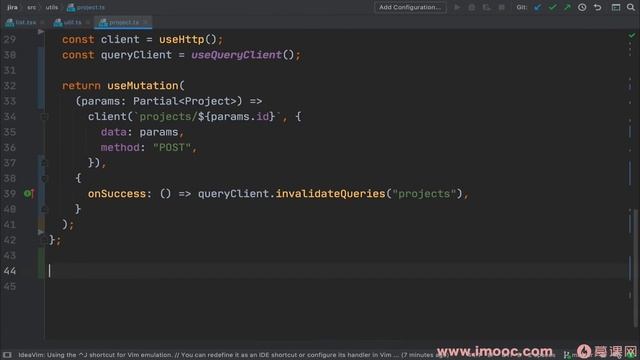Click Run with Coverage icon
640x360 pixels.
point(487,7)
